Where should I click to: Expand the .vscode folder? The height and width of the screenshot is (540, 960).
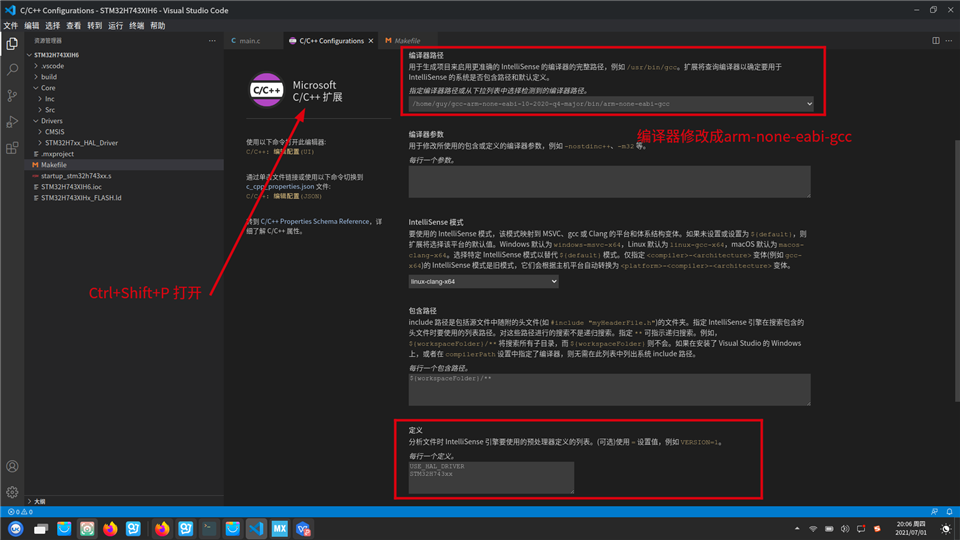point(53,66)
